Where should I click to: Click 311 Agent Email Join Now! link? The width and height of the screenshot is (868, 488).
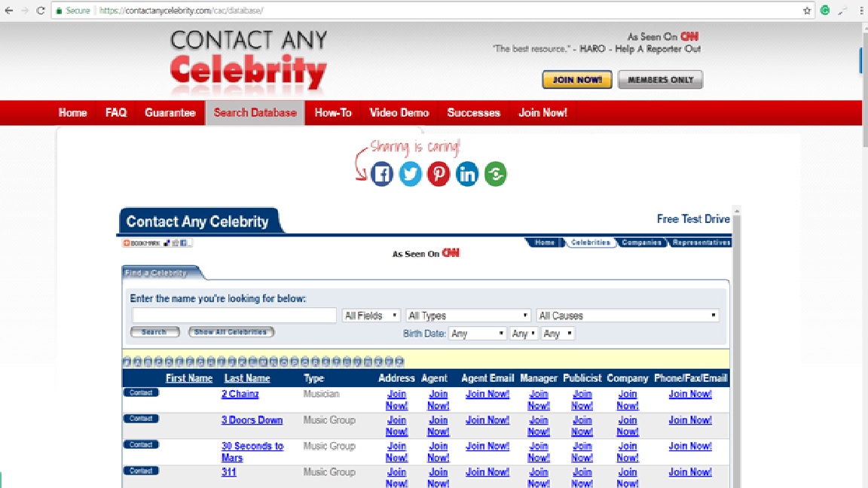click(487, 472)
